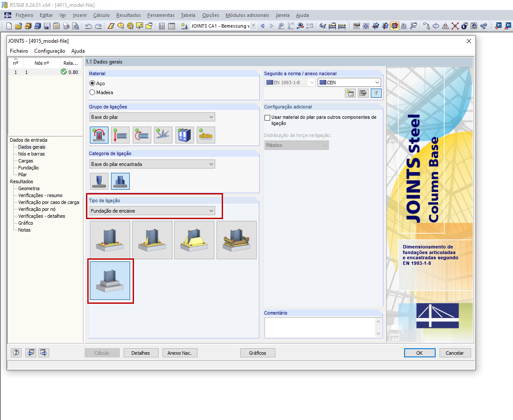This screenshot has width=513, height=420.
Task: Click the red X nodes intersection icon
Action: tap(455, 26)
